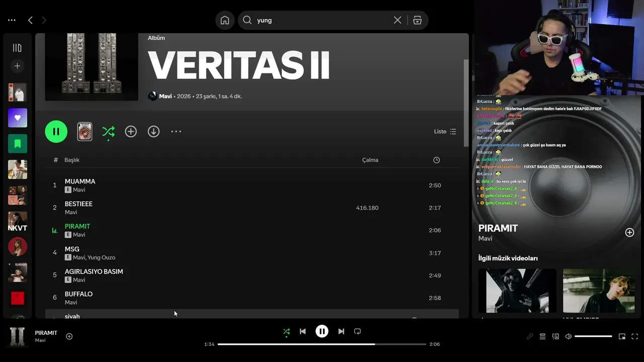
Task: Click the Çalma column header
Action: (370, 160)
